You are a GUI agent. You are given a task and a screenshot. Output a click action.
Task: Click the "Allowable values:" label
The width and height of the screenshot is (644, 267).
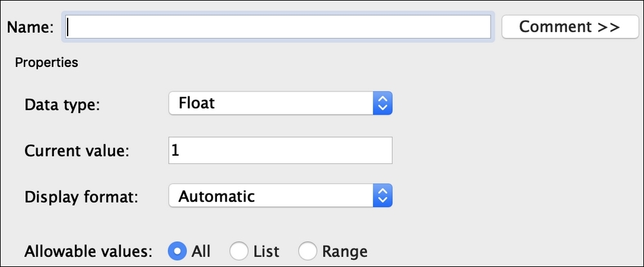tap(88, 251)
